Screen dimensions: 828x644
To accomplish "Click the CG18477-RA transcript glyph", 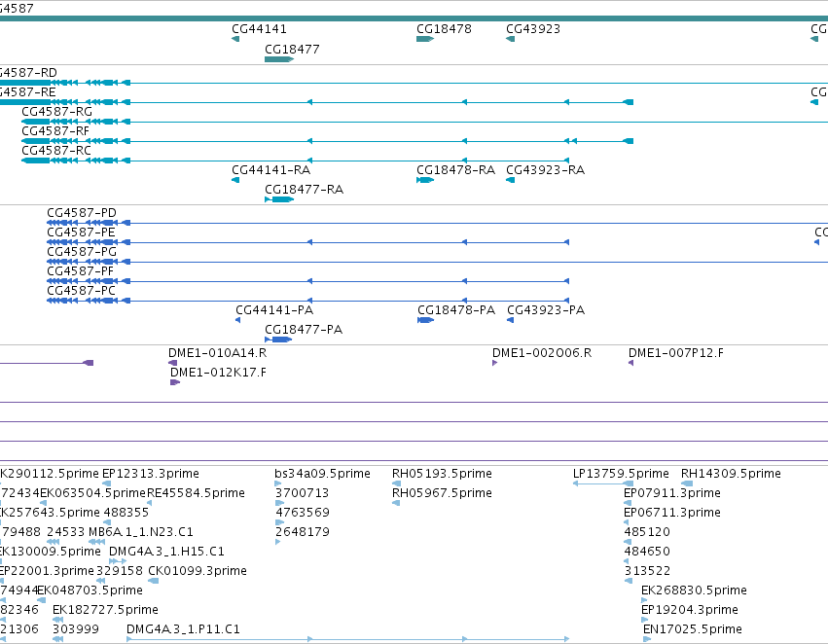I will (x=279, y=199).
